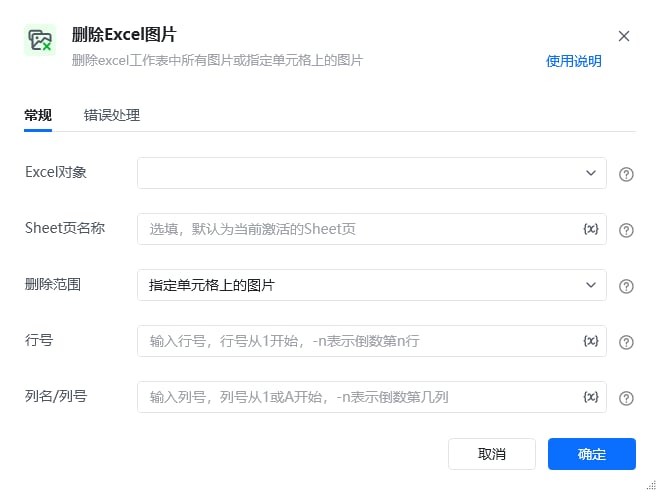Viewport: 660px width, 494px height.
Task: Click the 取消 button
Action: point(492,454)
